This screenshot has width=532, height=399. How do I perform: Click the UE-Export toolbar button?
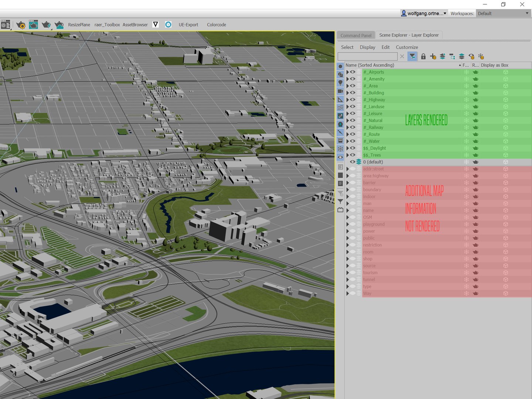click(188, 25)
